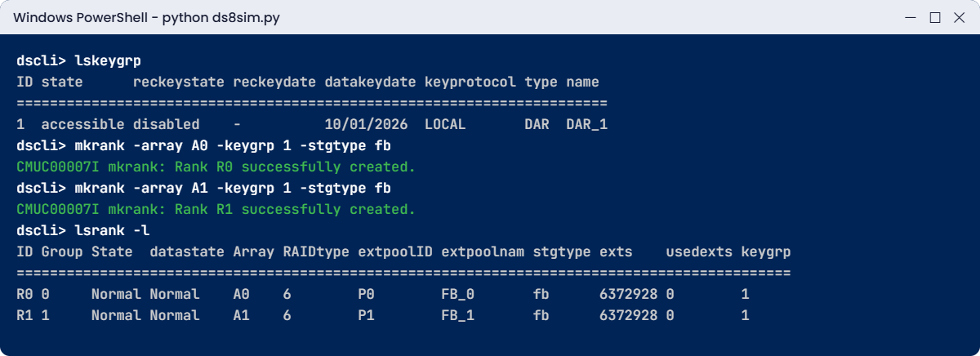Click the 'reckeydate' column header

(x=274, y=82)
